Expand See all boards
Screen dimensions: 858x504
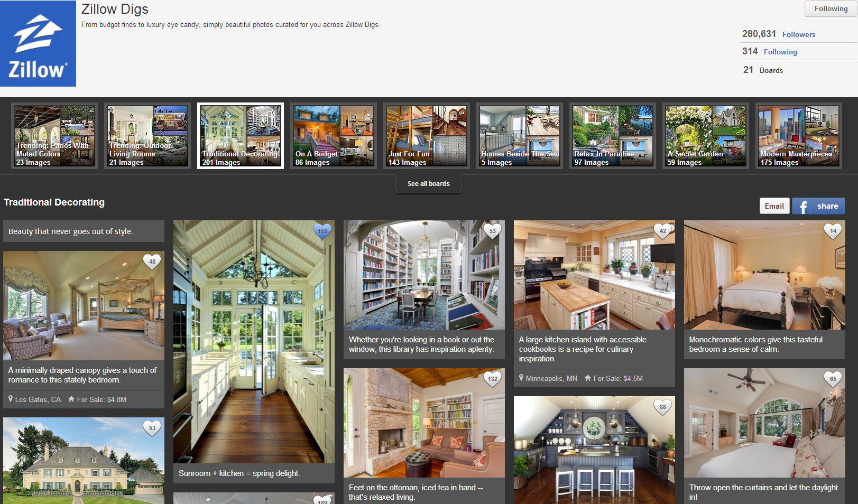(428, 184)
